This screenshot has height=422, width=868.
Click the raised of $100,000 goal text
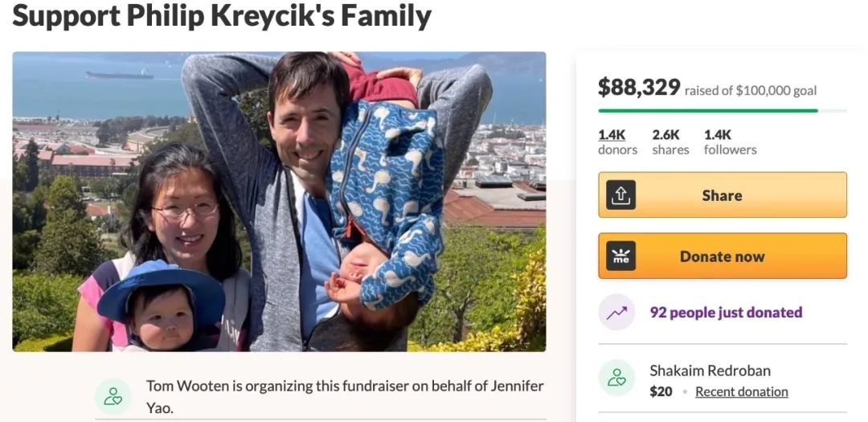[751, 91]
